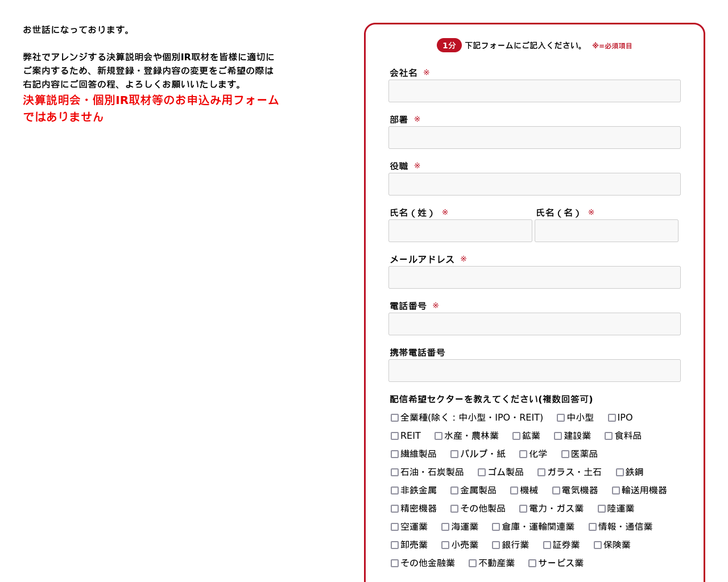Check the 小売業 checkbox

[x=445, y=545]
